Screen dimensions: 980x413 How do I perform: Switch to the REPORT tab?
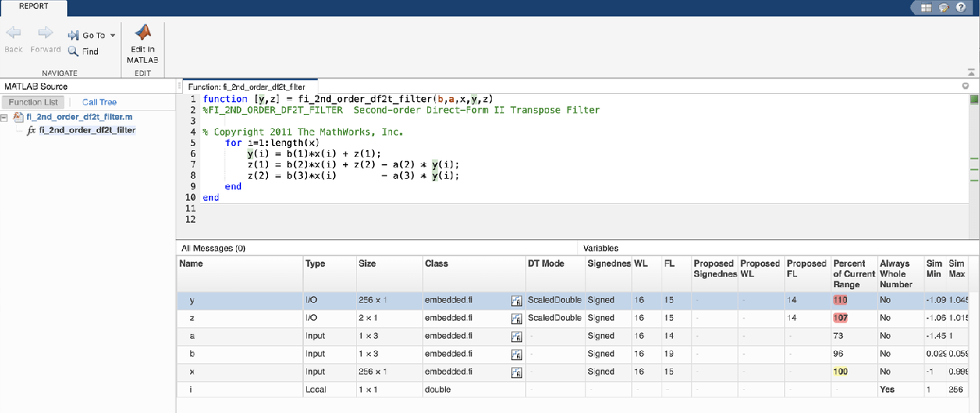pyautogui.click(x=33, y=6)
